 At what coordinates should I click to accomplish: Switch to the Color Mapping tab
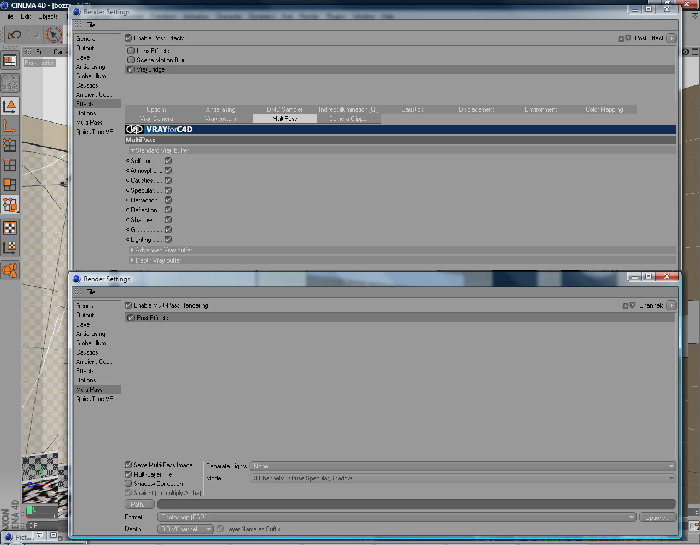click(x=604, y=109)
